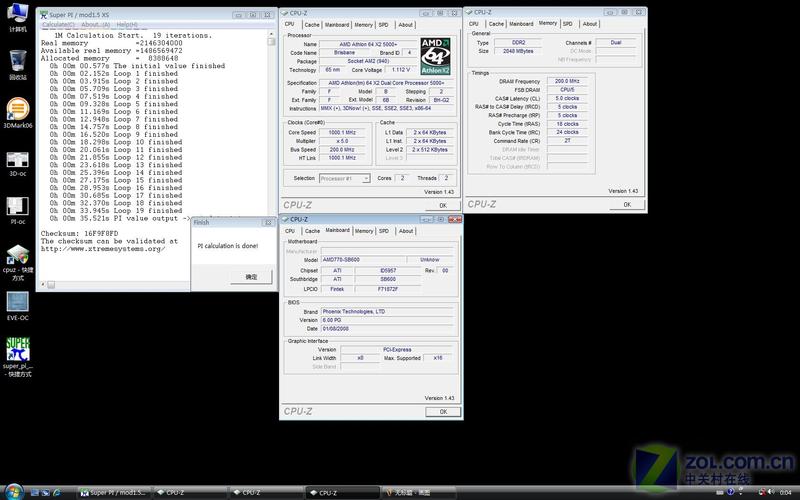Image resolution: width=800 pixels, height=500 pixels.
Task: Click the Super PI horizontal scrollbar left arrow
Action: point(43,285)
